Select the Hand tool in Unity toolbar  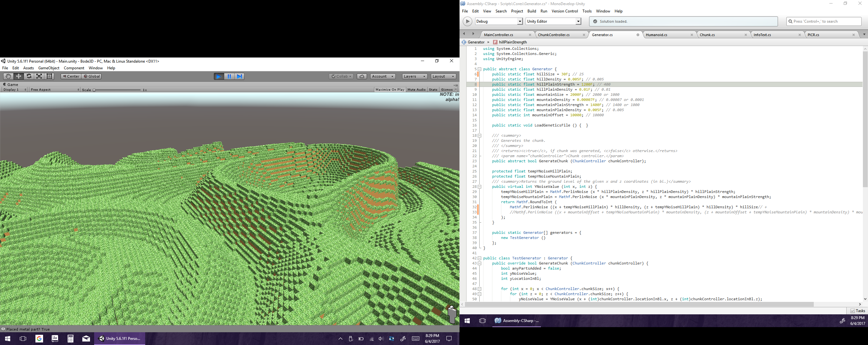(x=8, y=76)
